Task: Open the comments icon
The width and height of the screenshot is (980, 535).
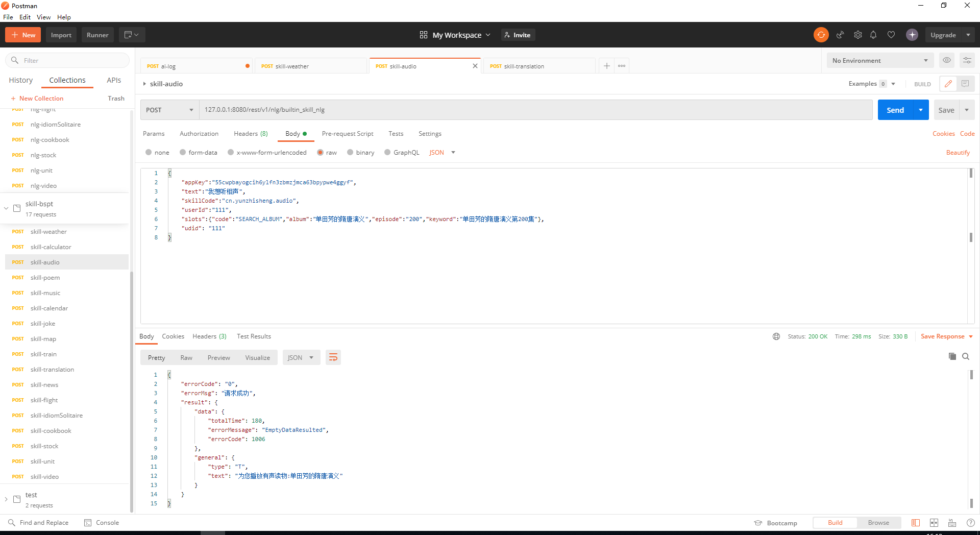Action: tap(965, 84)
